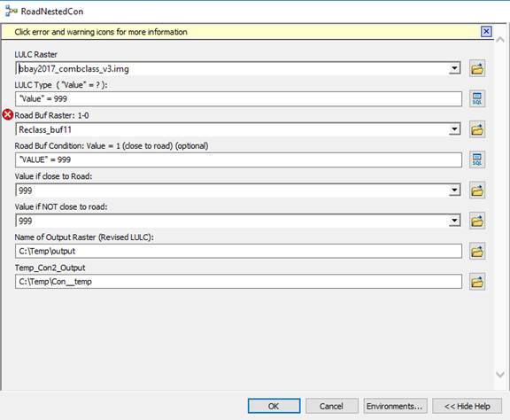Browse for Temp_Con2_Output location
The image size is (510, 420).
pyautogui.click(x=477, y=282)
